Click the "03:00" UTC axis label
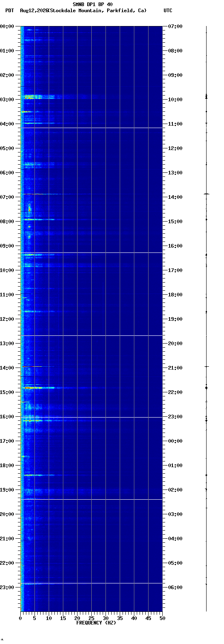This screenshot has width=224, height=644. tap(175, 514)
